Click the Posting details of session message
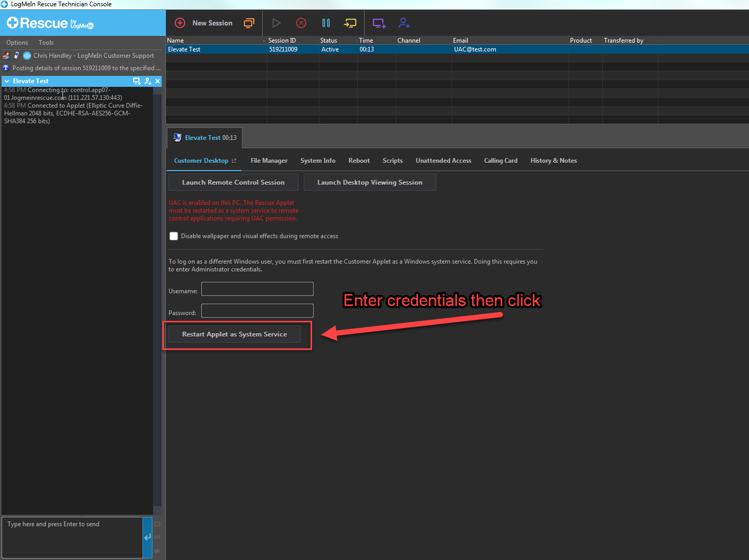The image size is (749, 560). [x=86, y=68]
